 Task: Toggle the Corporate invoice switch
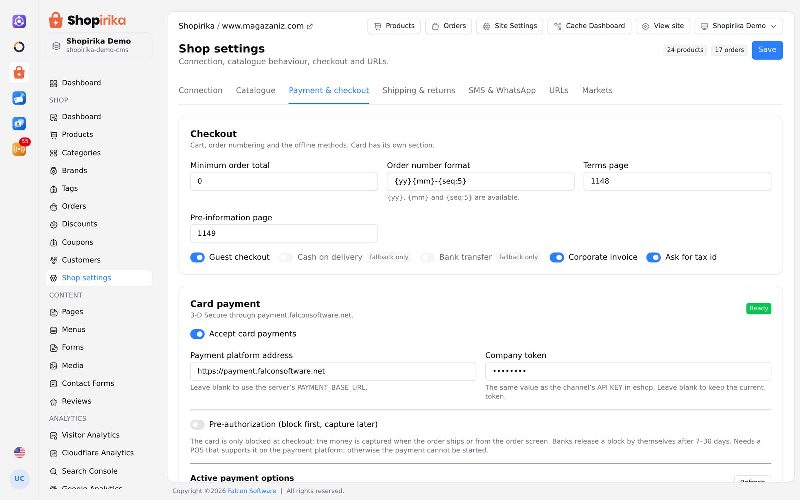coord(557,258)
